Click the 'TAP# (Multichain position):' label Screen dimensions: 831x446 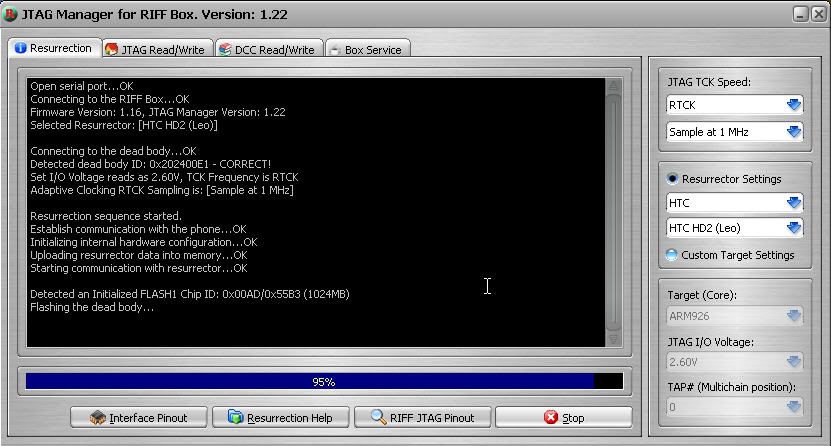(731, 387)
